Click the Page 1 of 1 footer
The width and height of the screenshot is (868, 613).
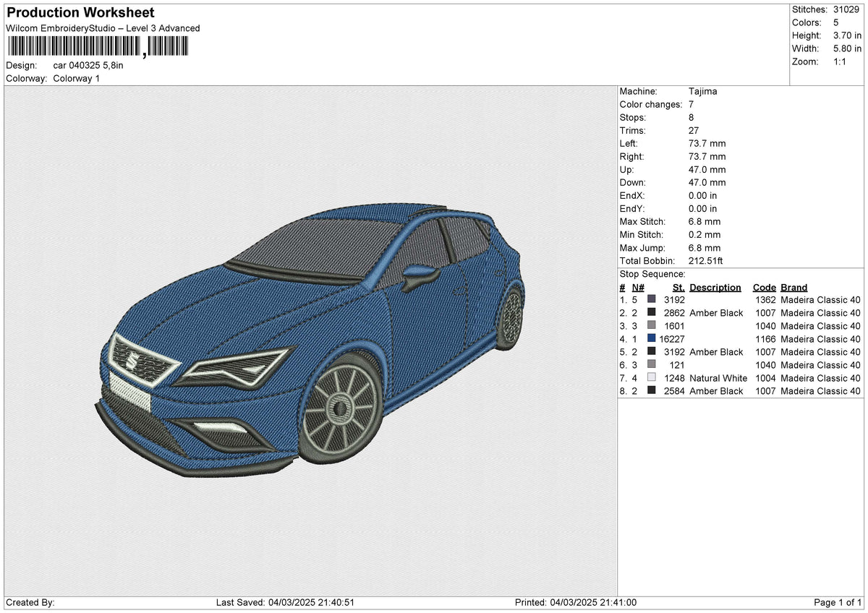pyautogui.click(x=838, y=603)
